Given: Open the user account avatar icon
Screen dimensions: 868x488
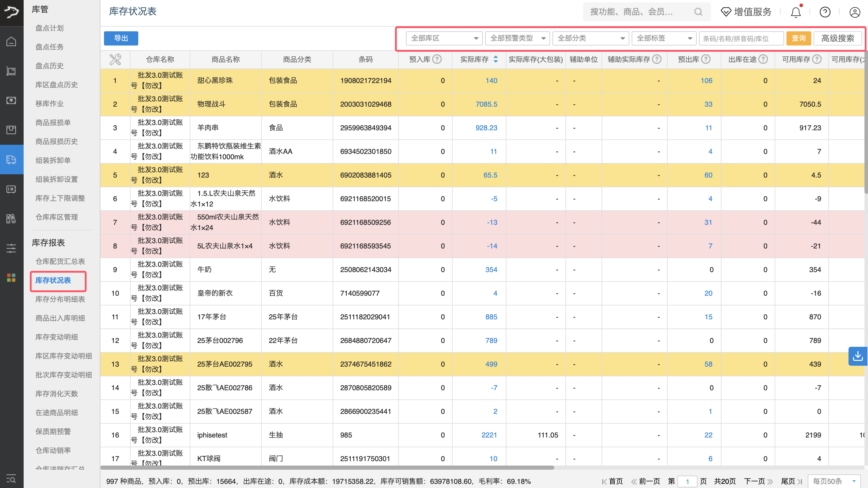Looking at the screenshot, I should [855, 12].
